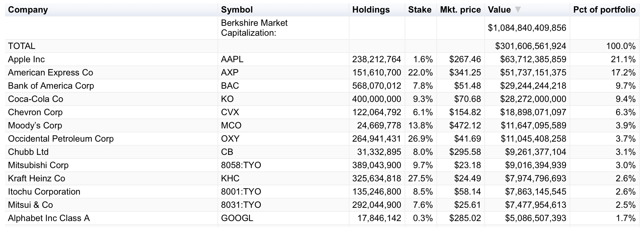This screenshot has width=644, height=227.
Task: Click the Mkt. price column header
Action: click(x=460, y=10)
